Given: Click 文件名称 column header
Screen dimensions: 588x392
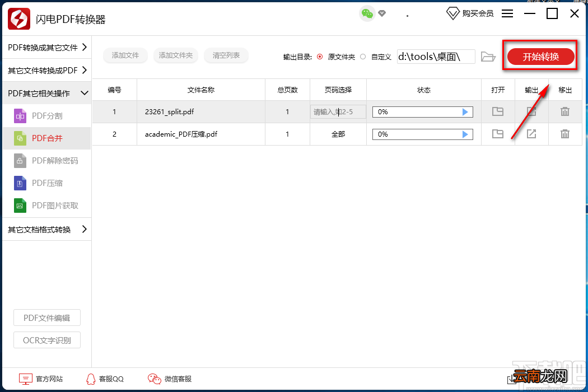Looking at the screenshot, I should (201, 90).
